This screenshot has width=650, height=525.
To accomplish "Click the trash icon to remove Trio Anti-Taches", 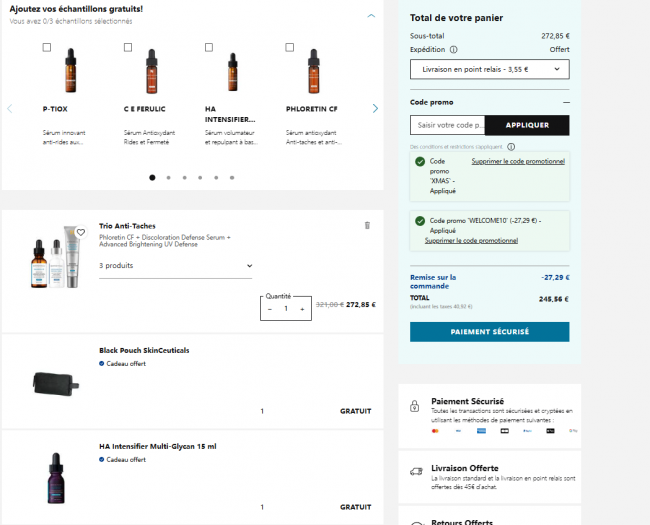I will click(x=367, y=225).
